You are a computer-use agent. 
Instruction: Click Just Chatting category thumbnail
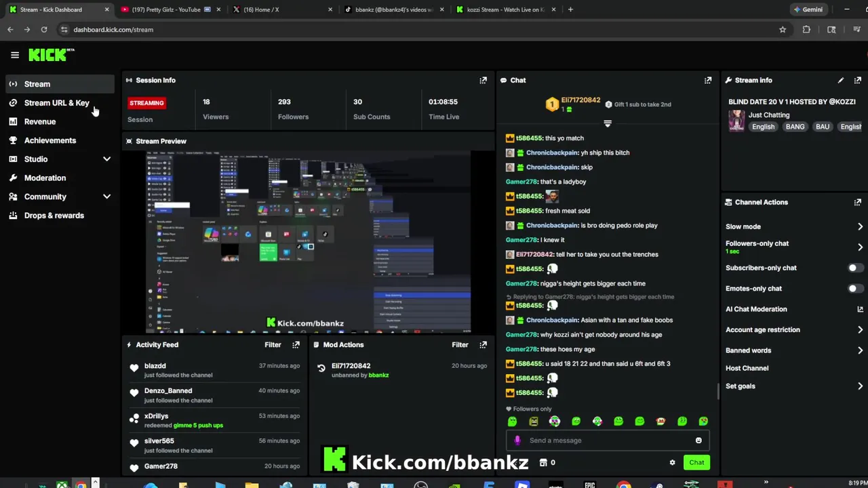click(736, 121)
